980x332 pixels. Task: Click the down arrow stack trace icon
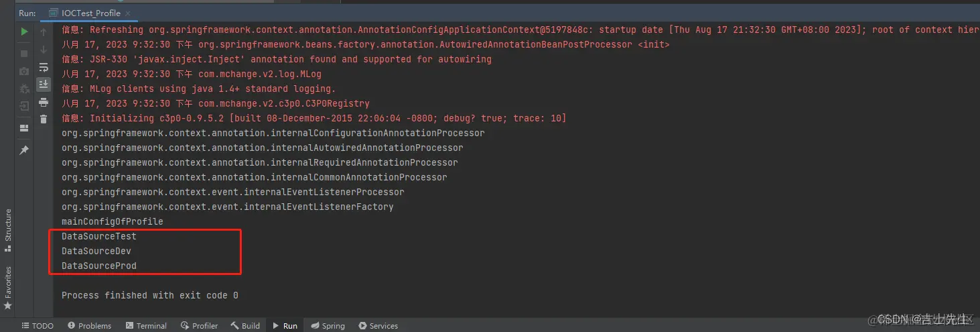(x=44, y=49)
